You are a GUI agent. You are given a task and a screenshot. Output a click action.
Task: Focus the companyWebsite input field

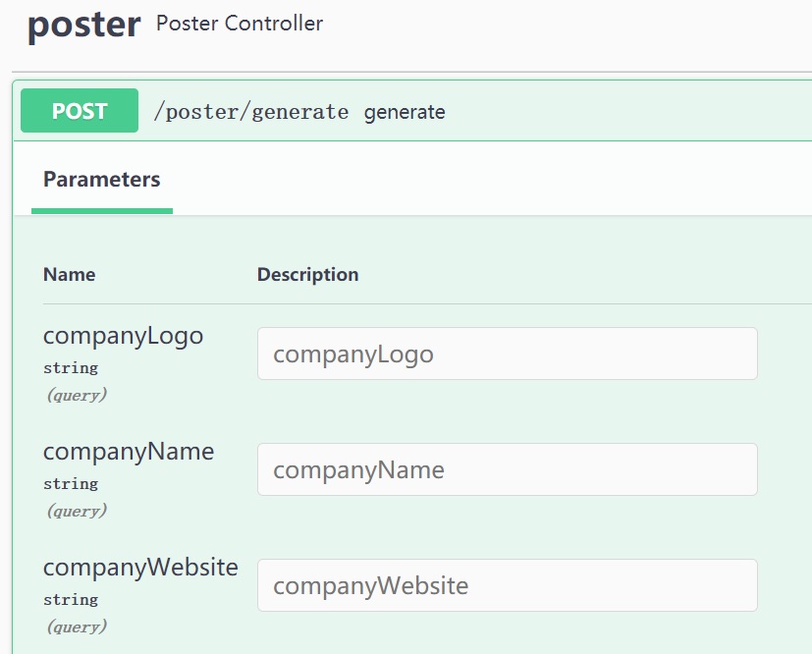pos(507,585)
